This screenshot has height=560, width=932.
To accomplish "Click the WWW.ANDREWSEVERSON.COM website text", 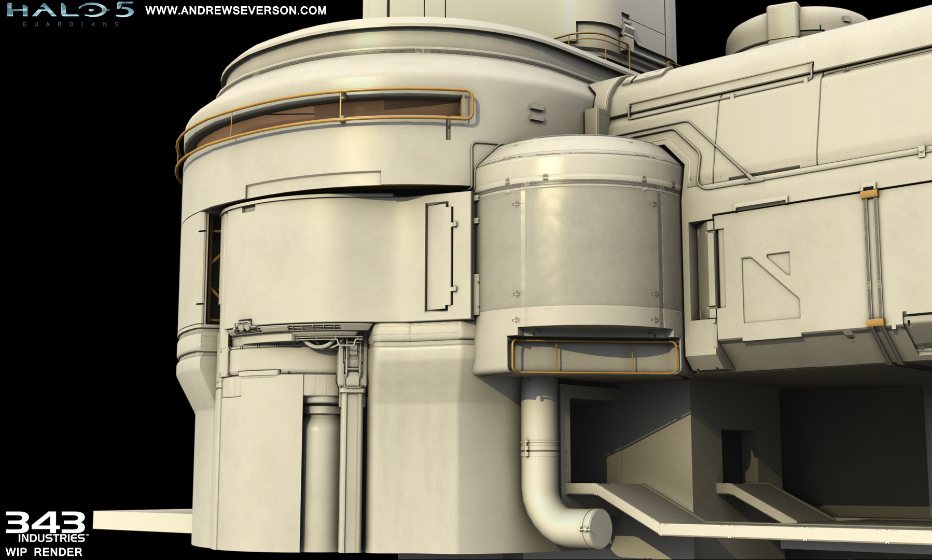I will tap(236, 10).
